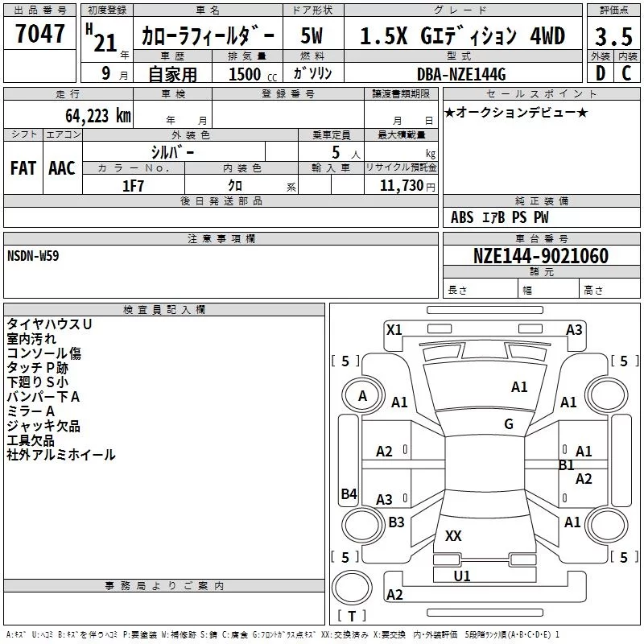Click the リサイクル預託金 label

pyautogui.click(x=401, y=167)
